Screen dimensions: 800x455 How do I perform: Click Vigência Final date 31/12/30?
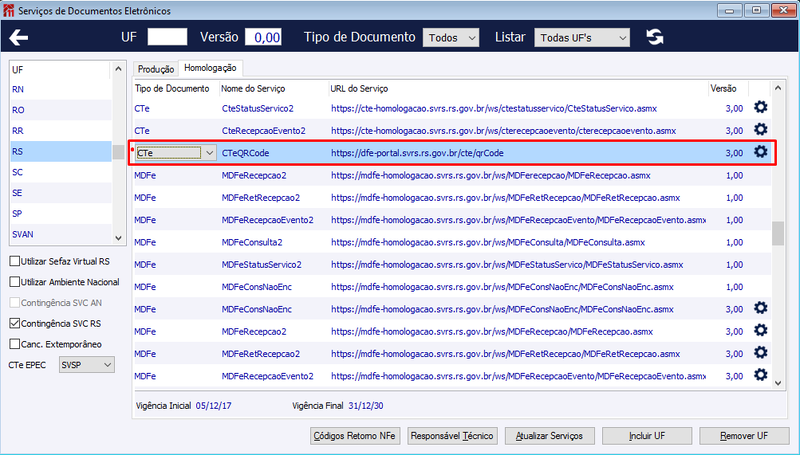pos(366,406)
